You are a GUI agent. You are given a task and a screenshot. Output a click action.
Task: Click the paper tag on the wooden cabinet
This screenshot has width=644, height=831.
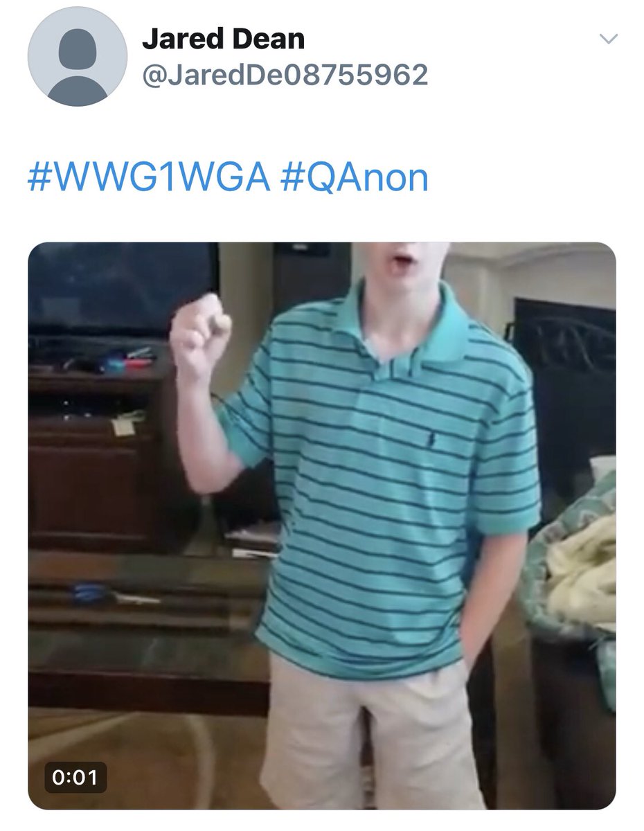tap(123, 425)
